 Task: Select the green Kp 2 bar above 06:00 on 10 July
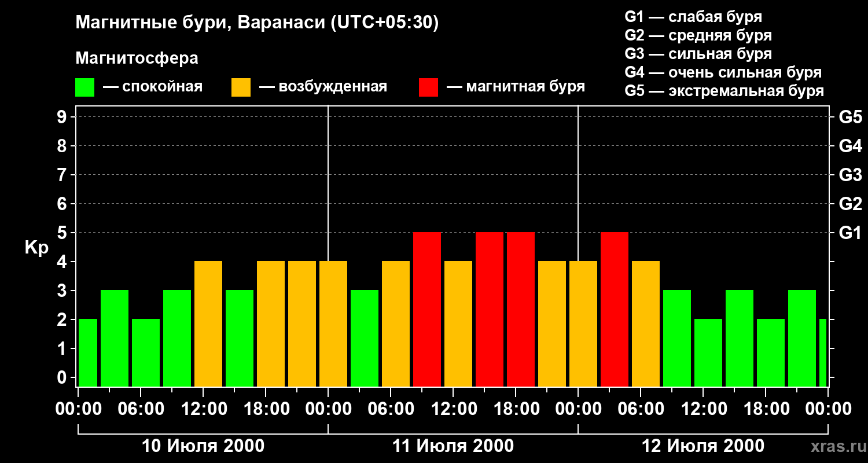[146, 352]
